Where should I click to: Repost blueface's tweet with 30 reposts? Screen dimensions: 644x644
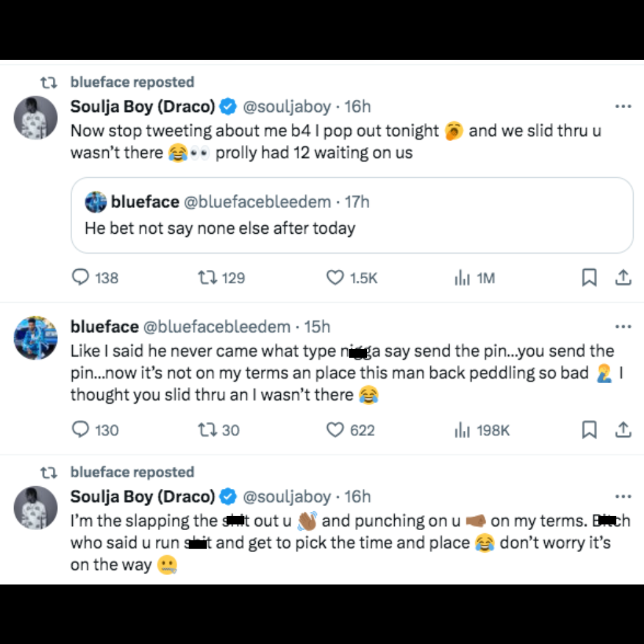coord(207,430)
